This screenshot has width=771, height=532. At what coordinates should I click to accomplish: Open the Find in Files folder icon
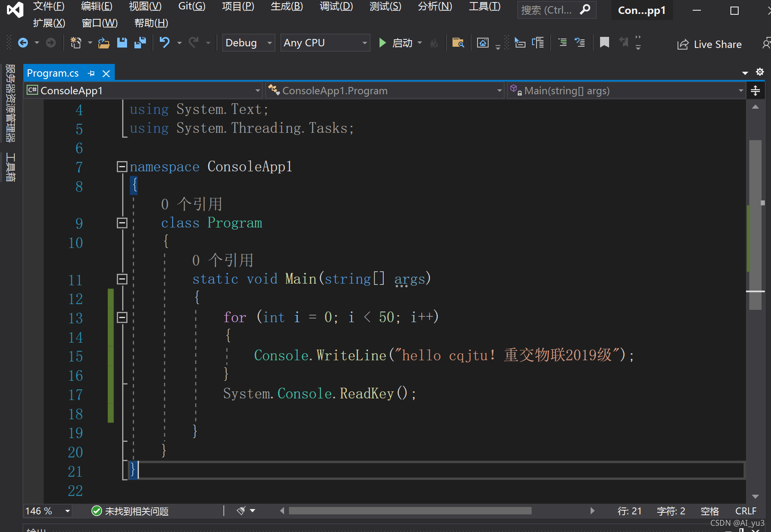(458, 43)
